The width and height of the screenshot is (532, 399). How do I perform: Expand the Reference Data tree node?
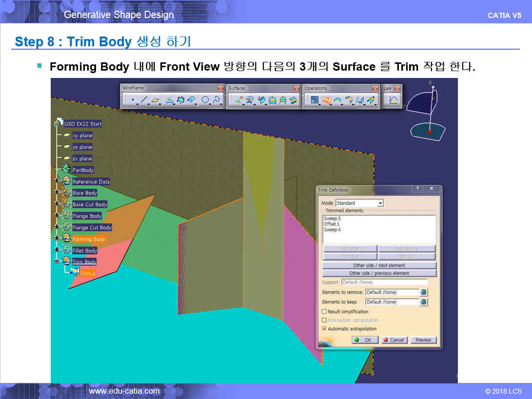(x=57, y=181)
